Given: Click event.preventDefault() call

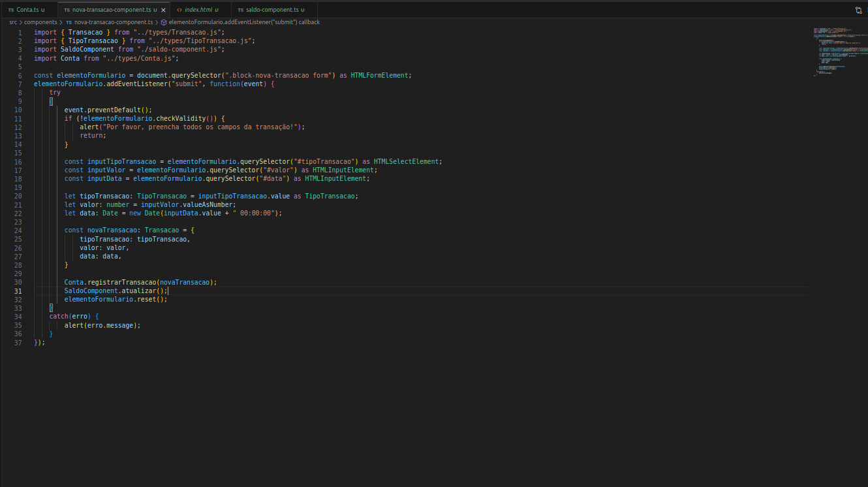Looking at the screenshot, I should 108,110.
